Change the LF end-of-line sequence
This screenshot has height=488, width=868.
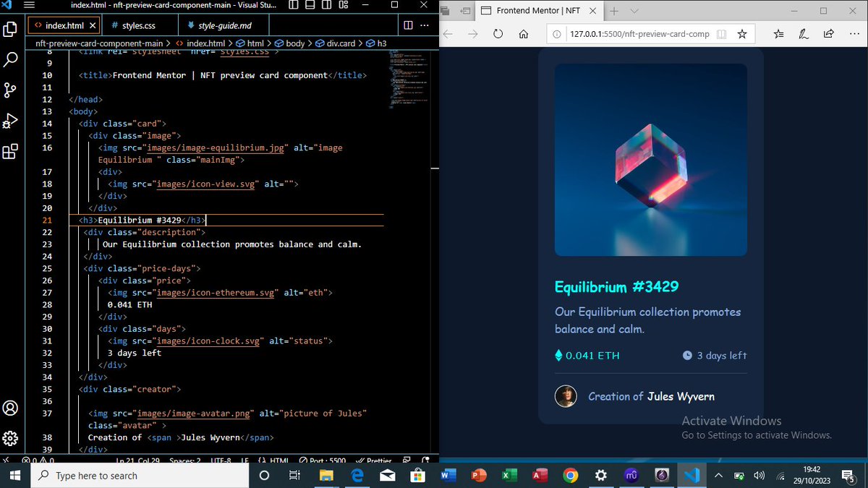click(x=244, y=460)
